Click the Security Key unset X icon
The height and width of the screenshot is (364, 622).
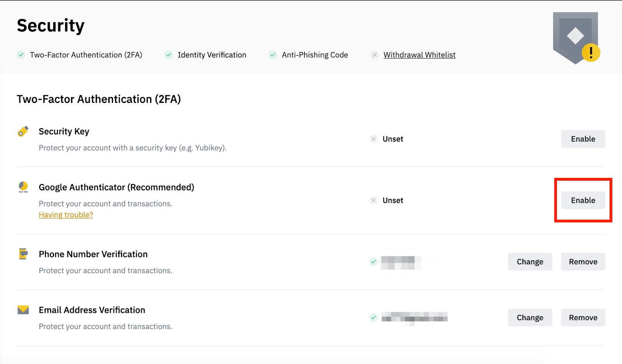coord(374,139)
